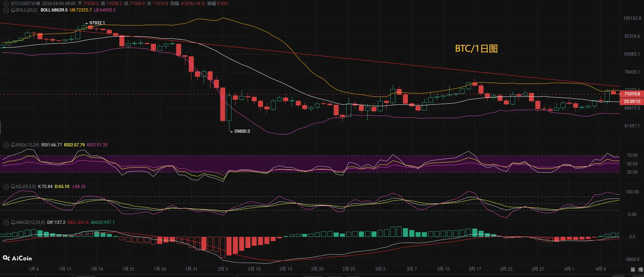Click the 97932.1 high price marker

pos(97,23)
